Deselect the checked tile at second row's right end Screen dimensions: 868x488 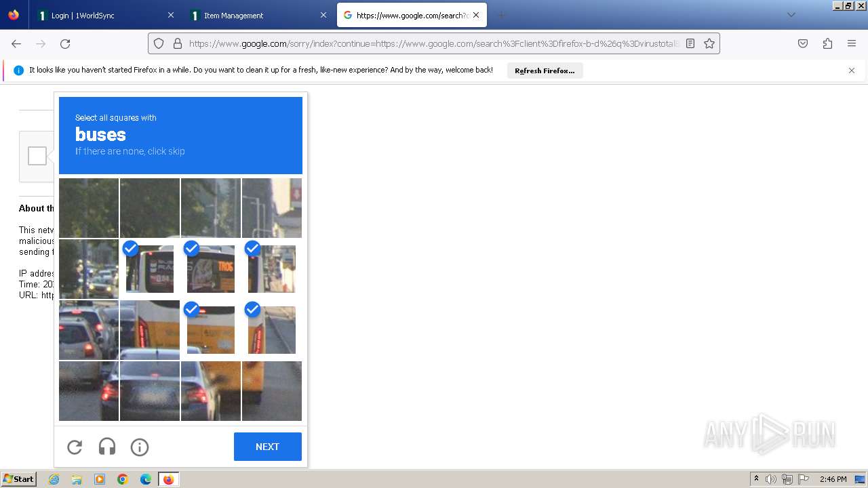pos(272,269)
